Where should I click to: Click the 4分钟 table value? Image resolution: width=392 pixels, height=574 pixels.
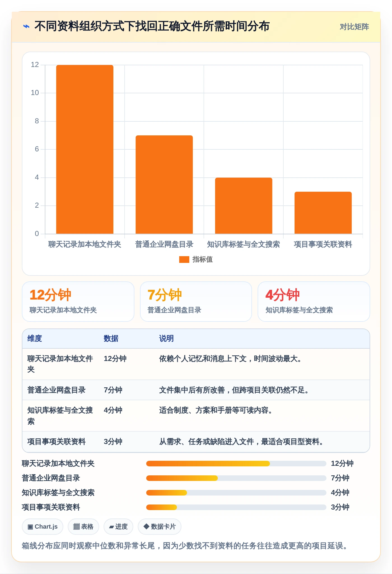113,410
